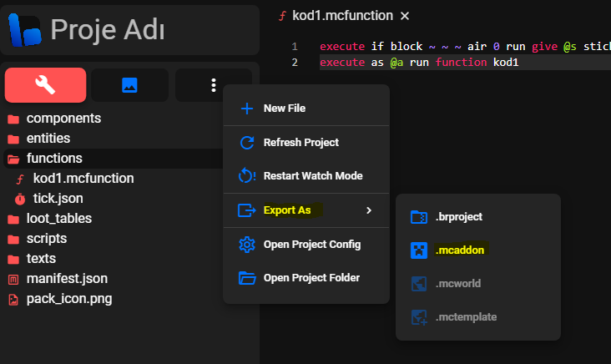This screenshot has width=611, height=364.
Task: Select New File from the menu
Action: tap(285, 109)
